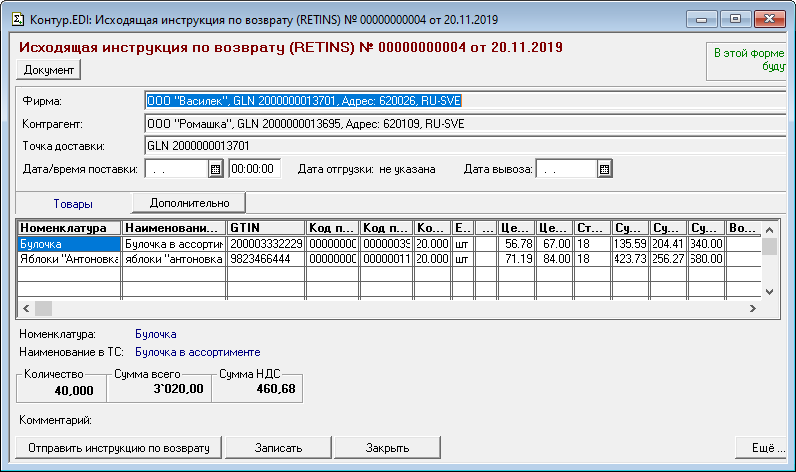Open the Булочка в ассортименте link
This screenshot has height=472, width=796.
click(x=197, y=352)
